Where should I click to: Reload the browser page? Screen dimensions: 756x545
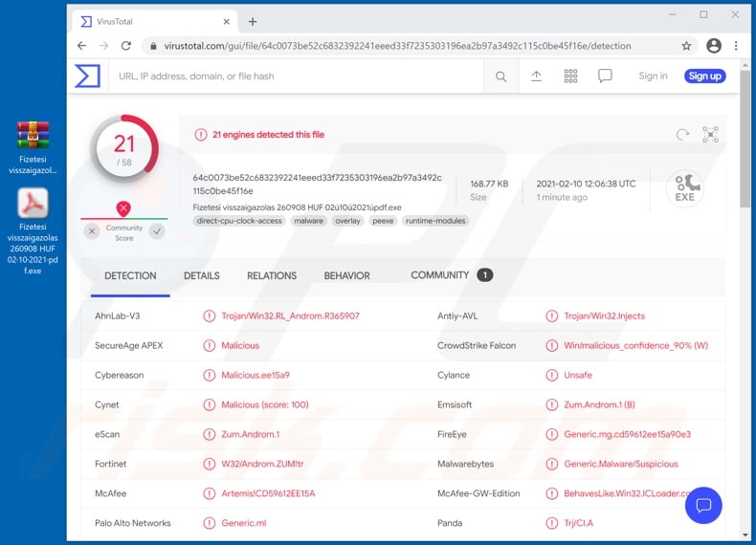point(126,46)
